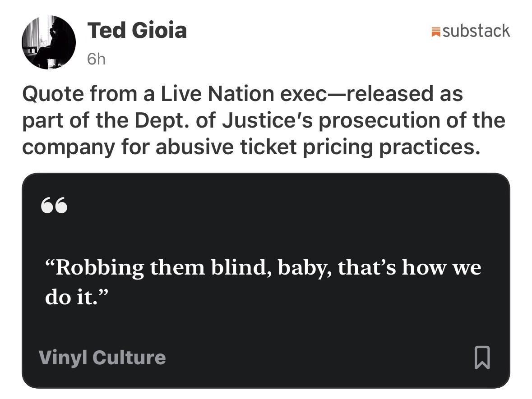Viewport: 532px width, 399px height.
Task: Click the orange Substack logo icon
Action: click(x=435, y=32)
